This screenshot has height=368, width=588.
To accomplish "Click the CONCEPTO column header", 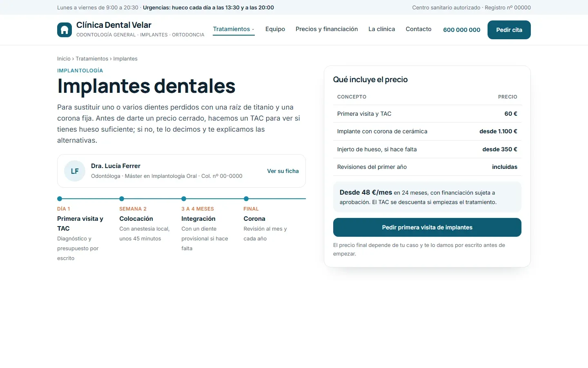I will tap(352, 97).
